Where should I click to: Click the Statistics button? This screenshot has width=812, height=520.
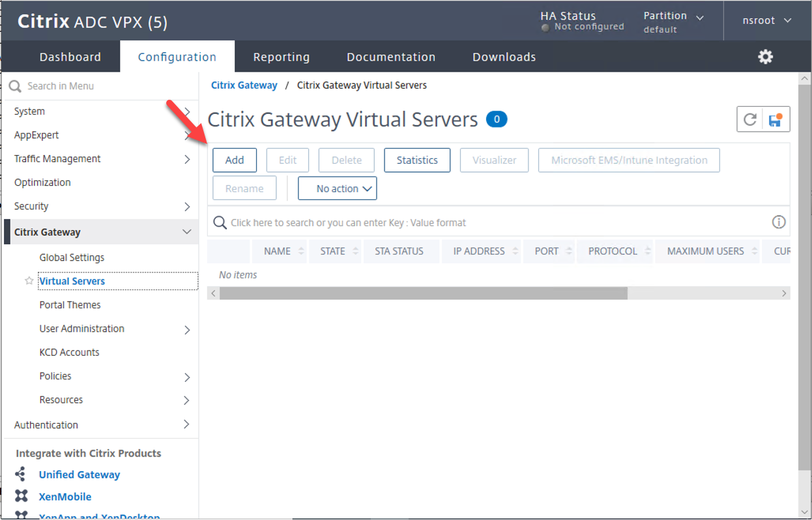pyautogui.click(x=417, y=160)
